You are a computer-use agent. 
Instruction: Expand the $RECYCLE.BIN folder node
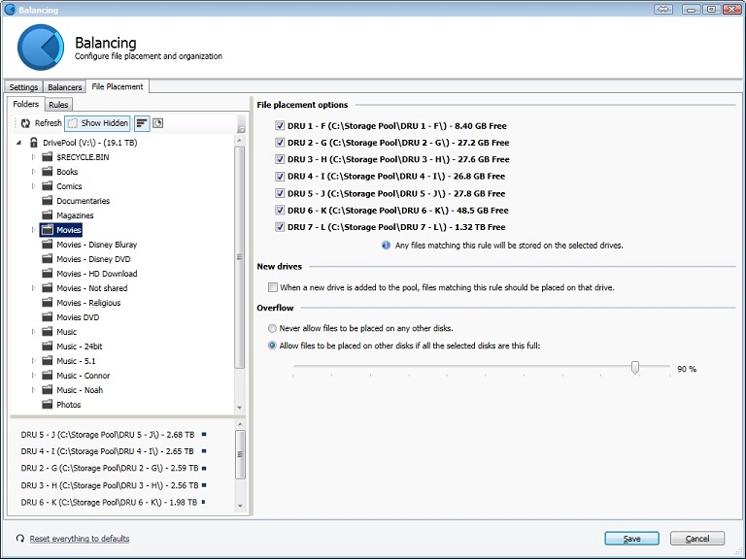pyautogui.click(x=33, y=157)
